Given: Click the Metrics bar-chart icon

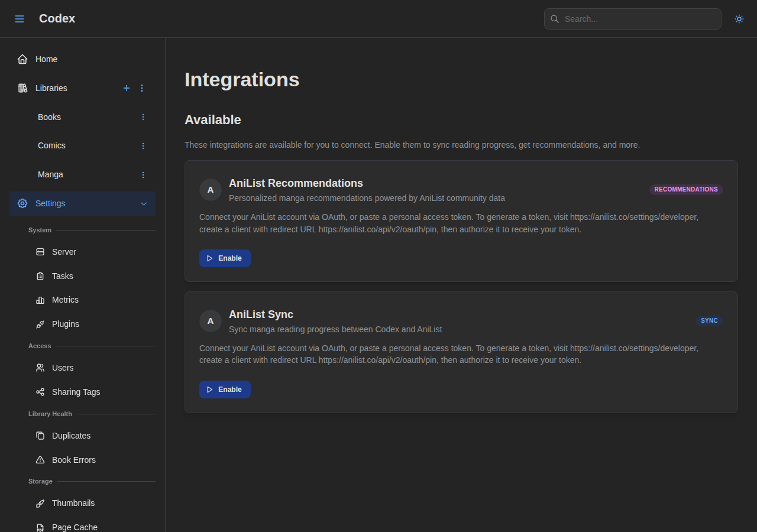Looking at the screenshot, I should [40, 300].
